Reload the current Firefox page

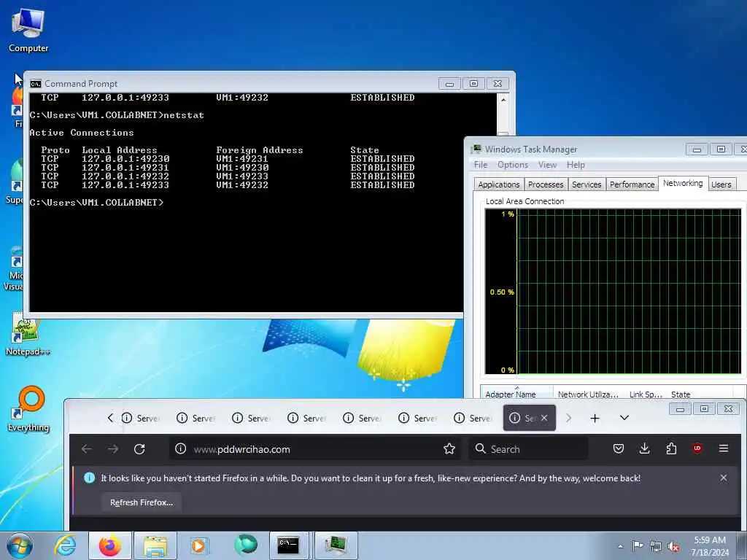[139, 448]
